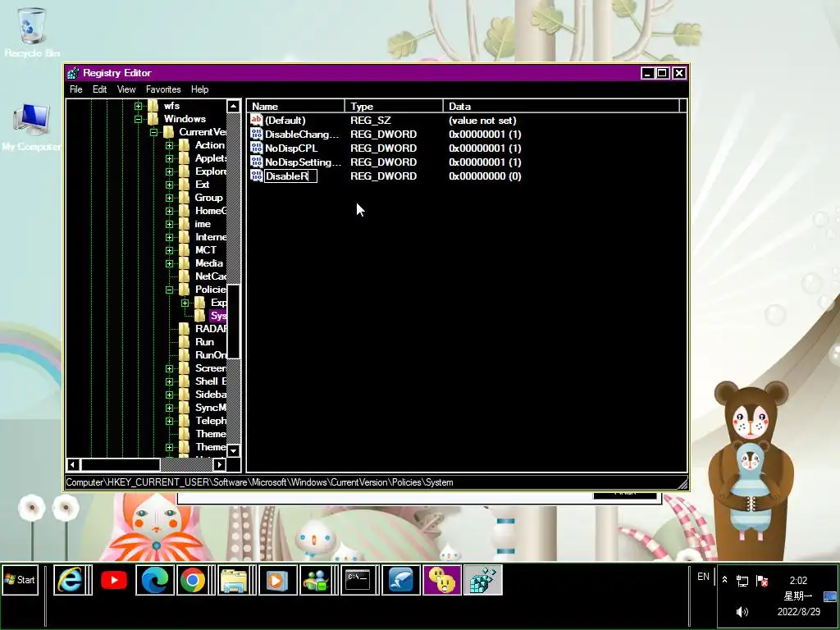
Task: Open Internet Explorer from the taskbar
Action: 71,580
